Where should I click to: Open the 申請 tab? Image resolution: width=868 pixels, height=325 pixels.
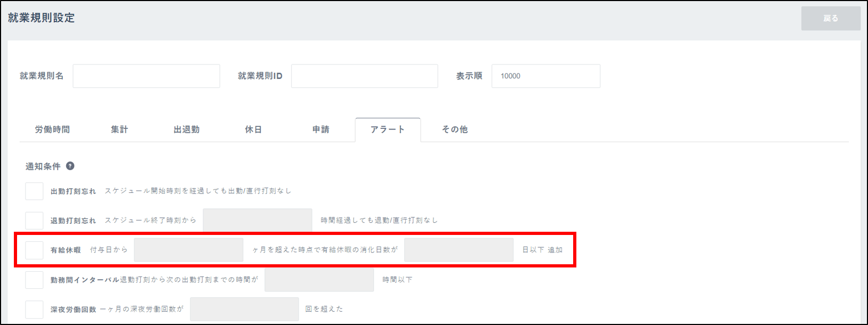coord(321,129)
